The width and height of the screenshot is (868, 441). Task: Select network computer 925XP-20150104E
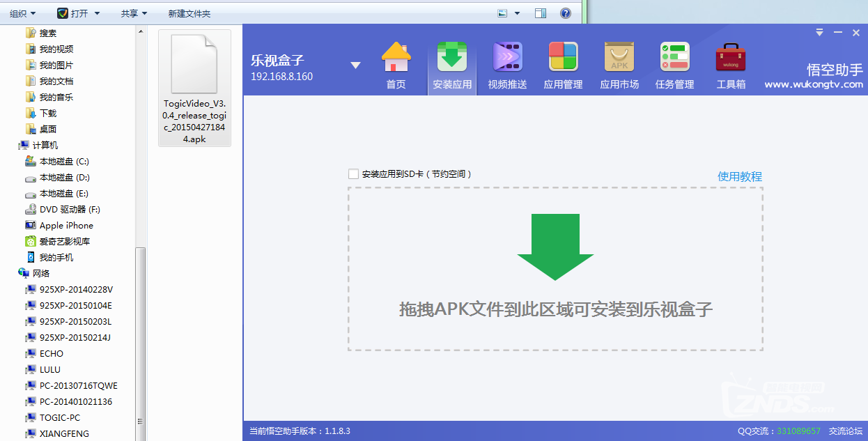(75, 305)
